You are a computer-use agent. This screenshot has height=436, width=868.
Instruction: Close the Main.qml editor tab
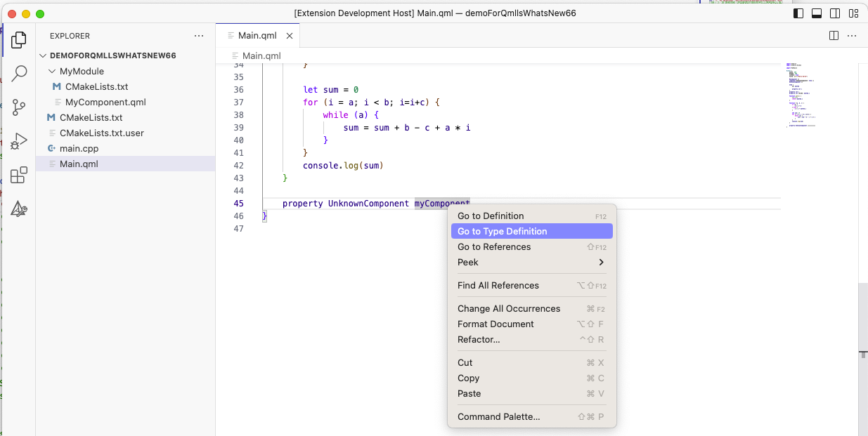[290, 36]
